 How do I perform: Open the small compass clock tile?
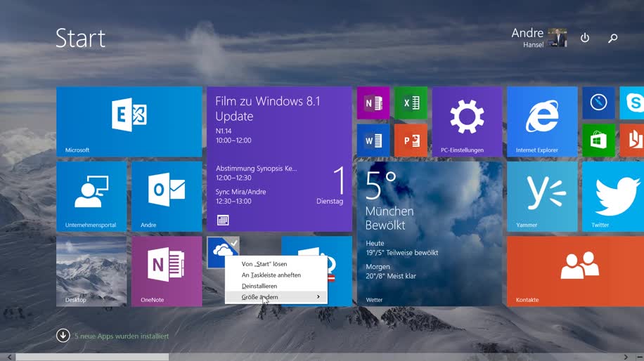[x=598, y=103]
